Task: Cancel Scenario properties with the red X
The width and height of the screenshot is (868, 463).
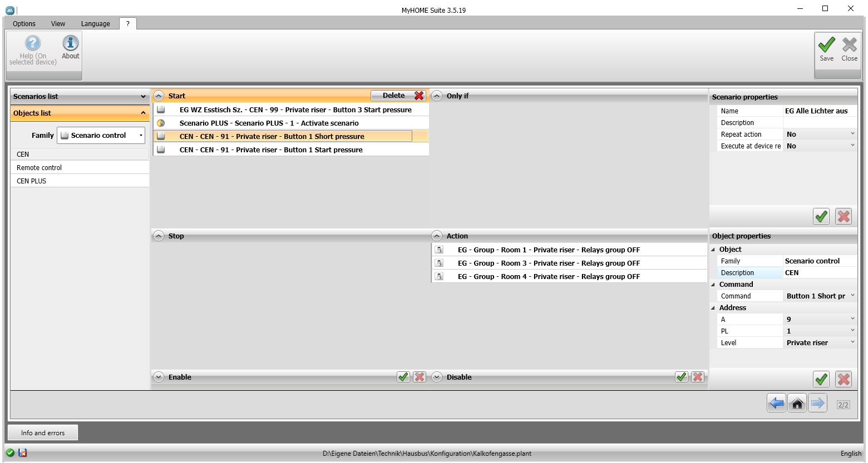Action: [844, 216]
